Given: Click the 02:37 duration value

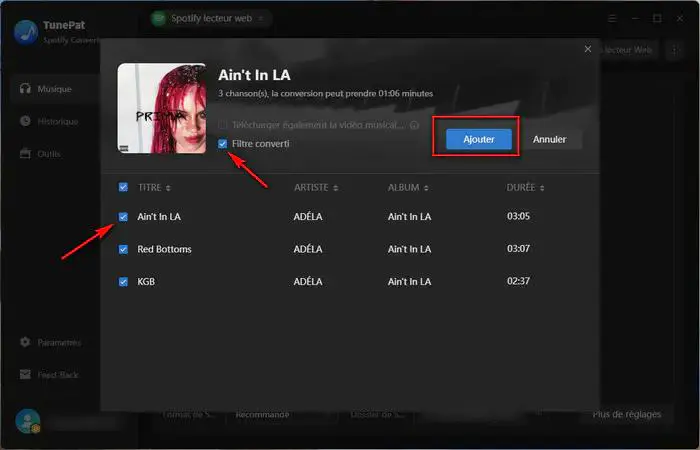Looking at the screenshot, I should pyautogui.click(x=518, y=281).
